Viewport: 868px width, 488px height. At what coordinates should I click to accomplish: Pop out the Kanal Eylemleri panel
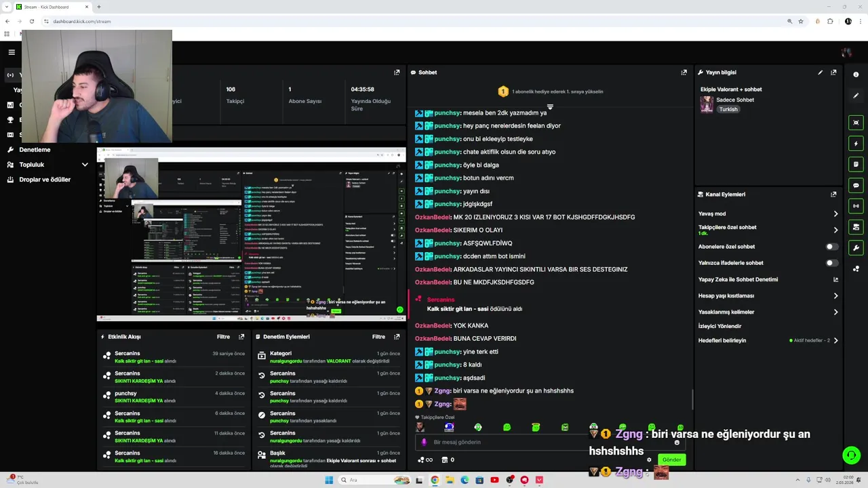833,195
